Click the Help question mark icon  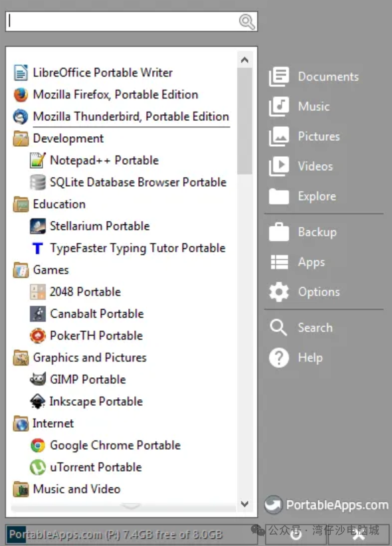279,357
